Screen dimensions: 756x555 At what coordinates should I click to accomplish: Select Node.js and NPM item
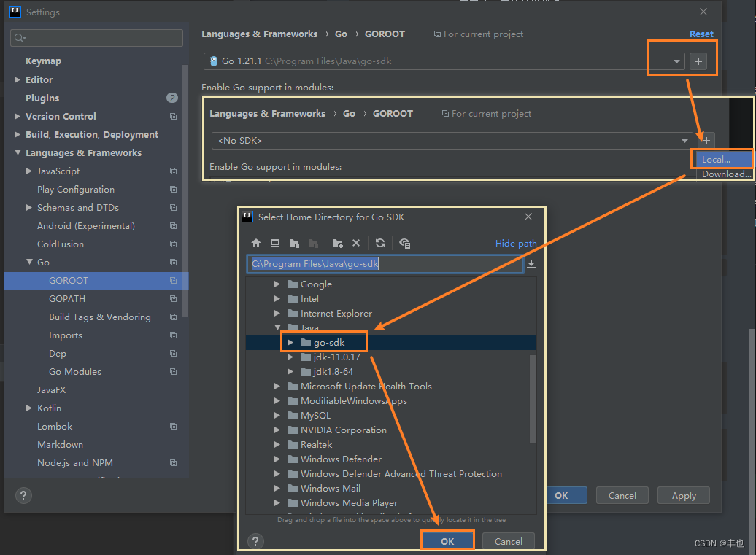click(x=75, y=463)
